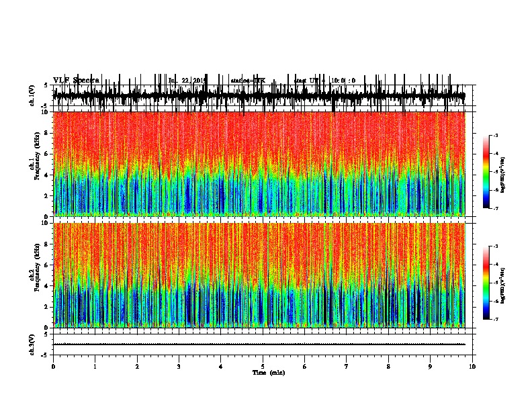Image resolution: width=532 pixels, height=411 pixels.
Task: Click the ch.2 spectrogram panel
Action: pos(259,275)
